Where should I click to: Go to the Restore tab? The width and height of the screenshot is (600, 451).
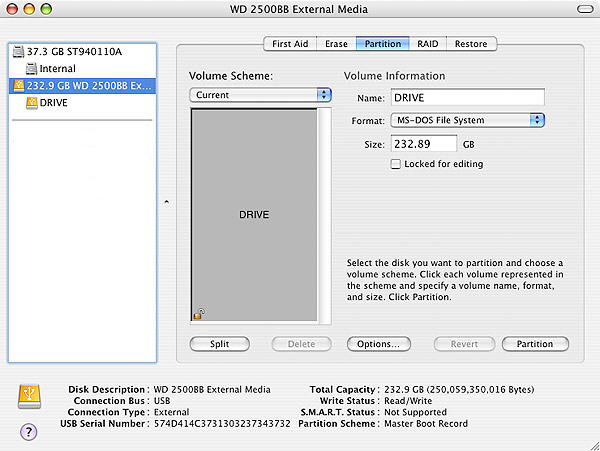(x=471, y=44)
